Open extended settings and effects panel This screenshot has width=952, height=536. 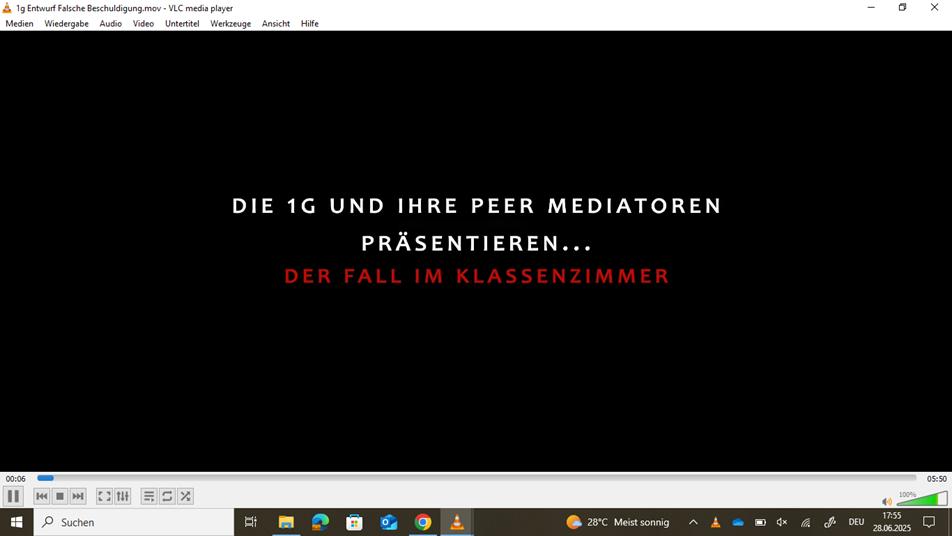point(123,496)
